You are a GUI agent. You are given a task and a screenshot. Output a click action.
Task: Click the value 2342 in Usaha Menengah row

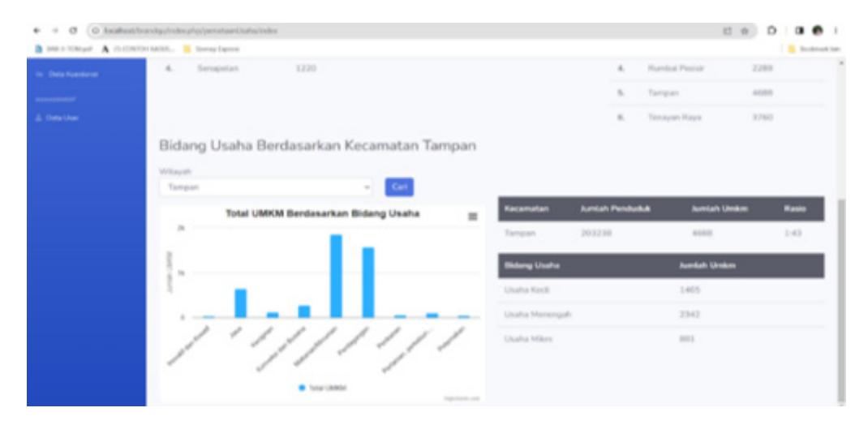(690, 314)
